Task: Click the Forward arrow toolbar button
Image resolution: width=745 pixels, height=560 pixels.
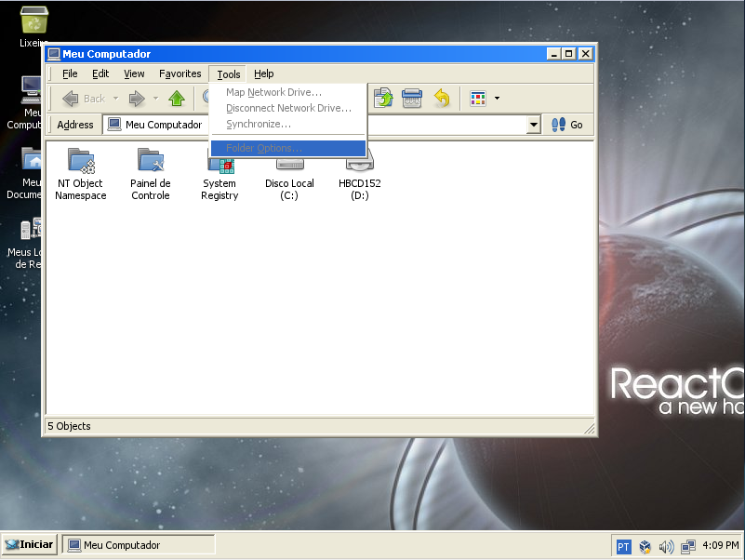Action: (x=137, y=99)
